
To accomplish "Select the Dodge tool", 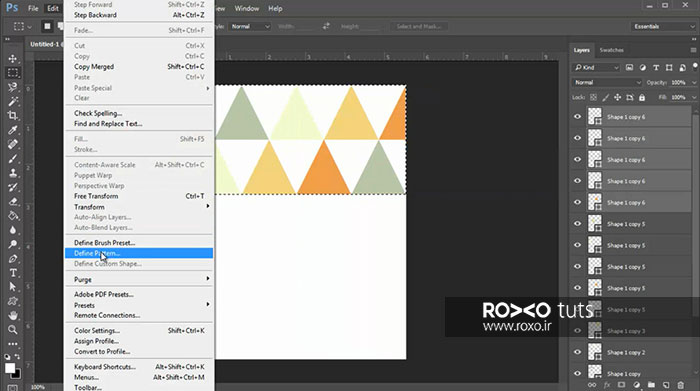I will pos(12,244).
